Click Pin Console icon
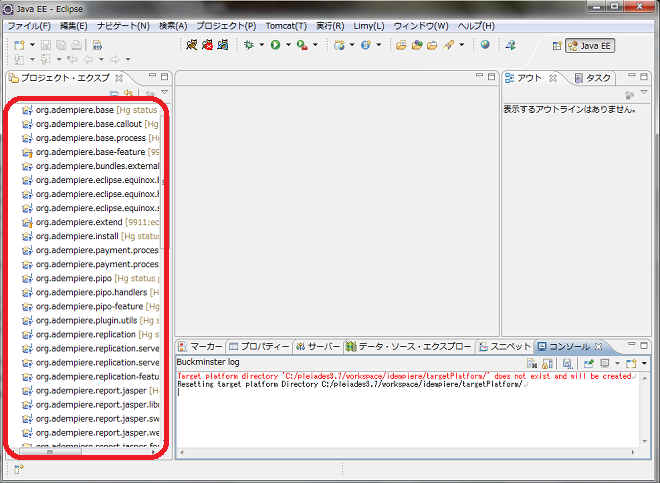The image size is (660, 483). 588,363
